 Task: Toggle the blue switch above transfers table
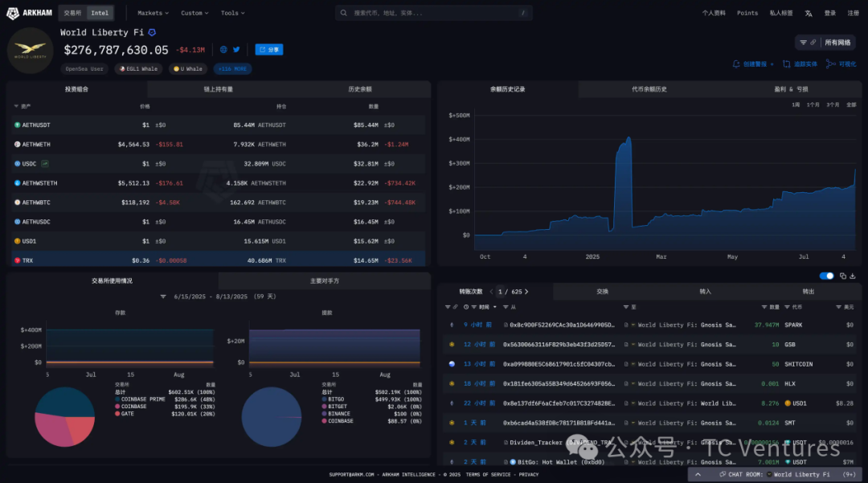coord(826,276)
